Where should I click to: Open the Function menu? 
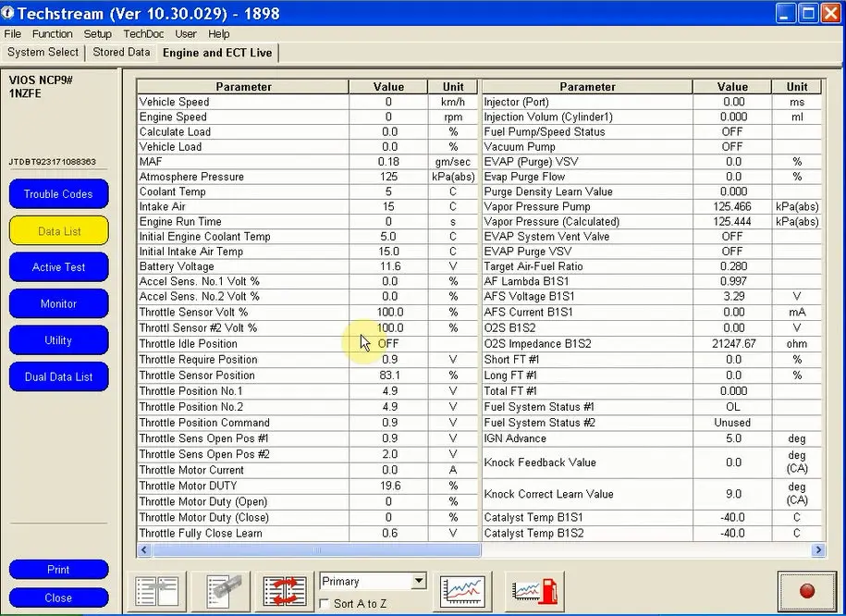click(x=53, y=34)
